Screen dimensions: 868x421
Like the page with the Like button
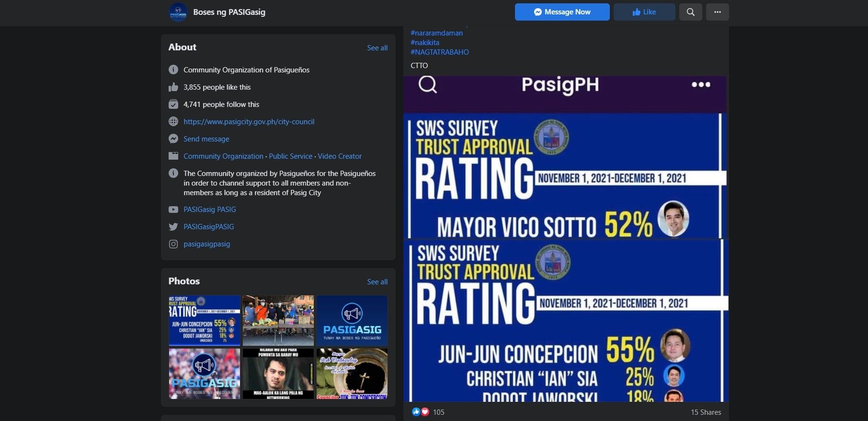click(x=644, y=12)
